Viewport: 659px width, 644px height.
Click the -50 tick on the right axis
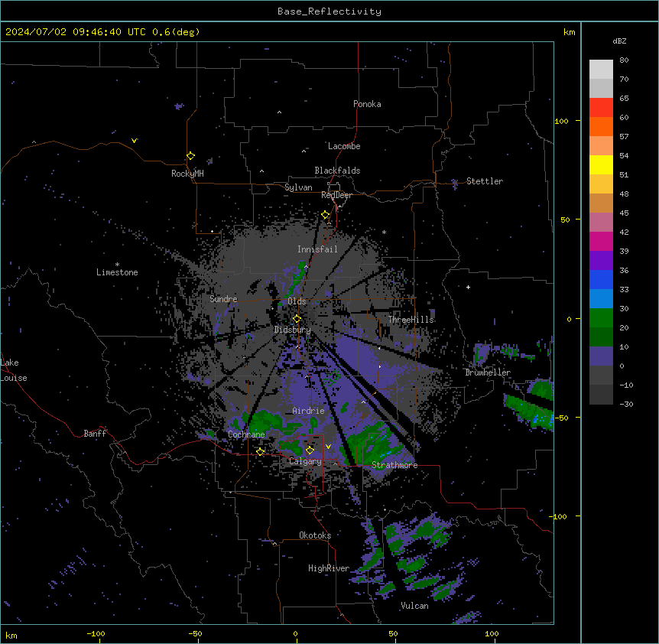click(561, 418)
